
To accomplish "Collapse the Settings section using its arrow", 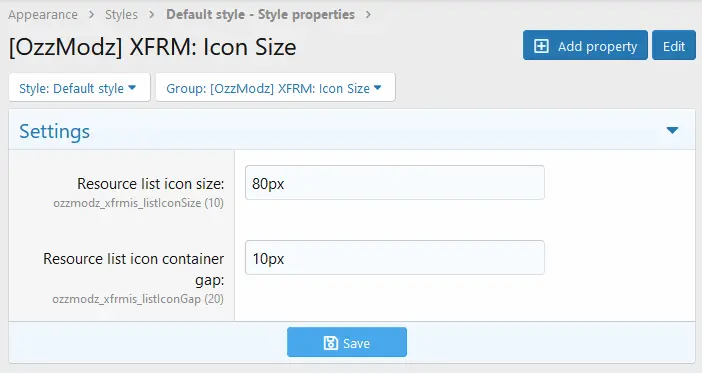I will (x=672, y=130).
